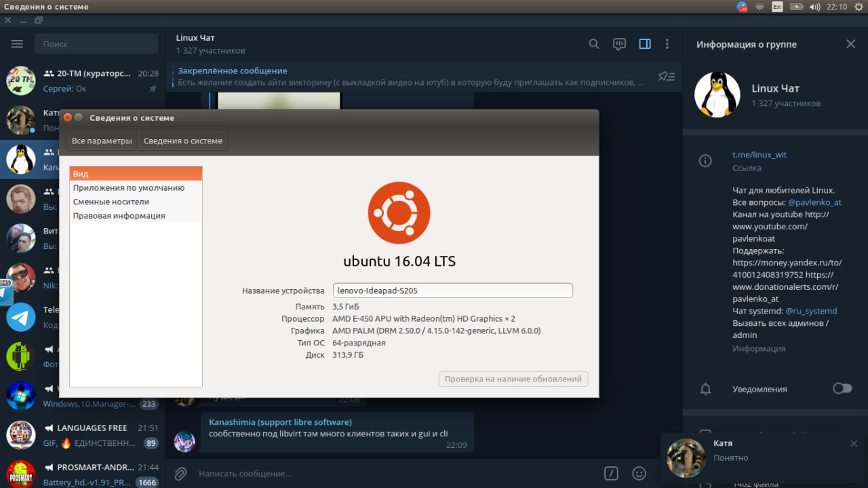868x488 pixels.
Task: Open the three-dots menu in chat header
Action: pyautogui.click(x=667, y=44)
